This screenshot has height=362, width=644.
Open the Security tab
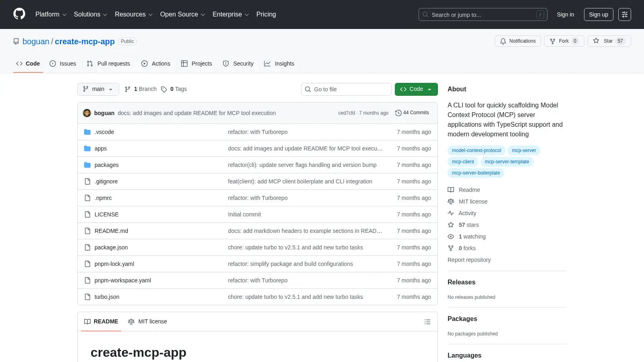click(x=238, y=64)
